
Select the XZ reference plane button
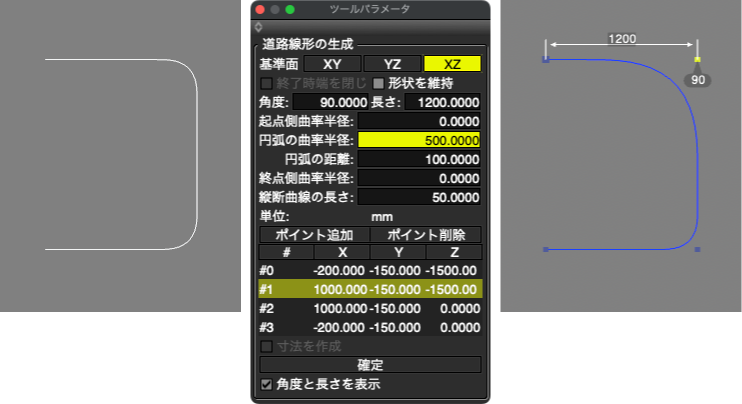[452, 64]
